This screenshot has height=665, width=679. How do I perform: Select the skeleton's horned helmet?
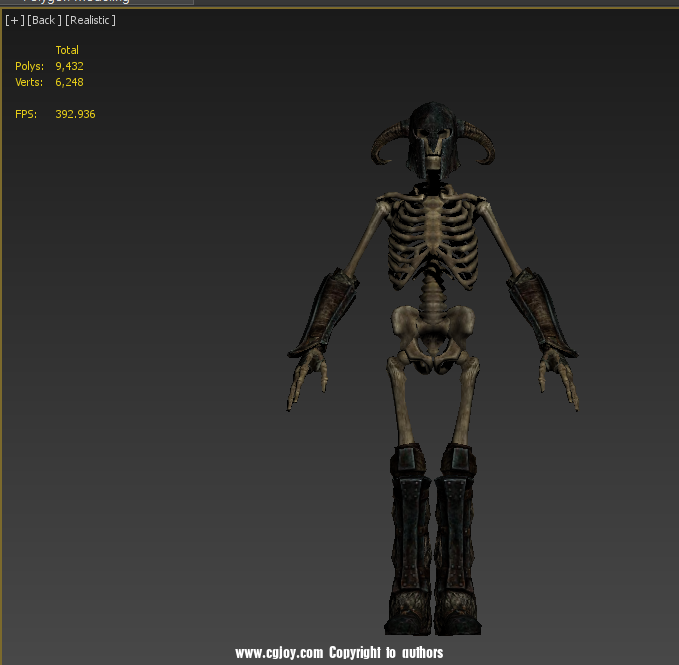(432, 130)
